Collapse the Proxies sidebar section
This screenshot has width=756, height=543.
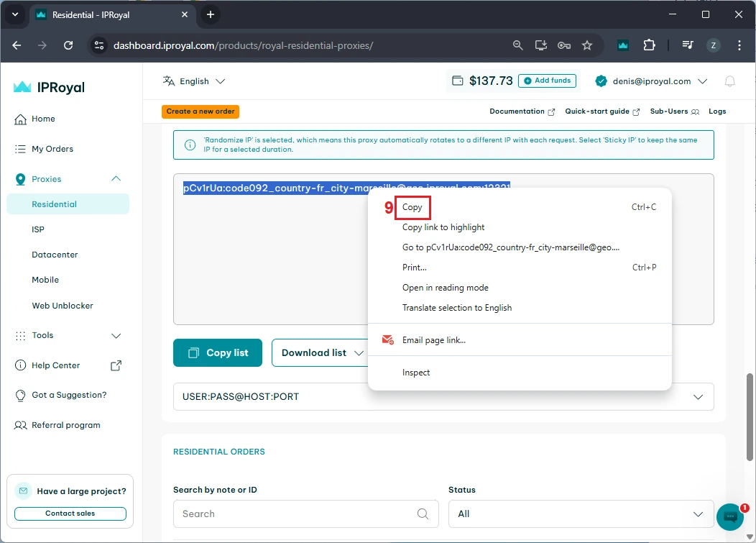(116, 179)
